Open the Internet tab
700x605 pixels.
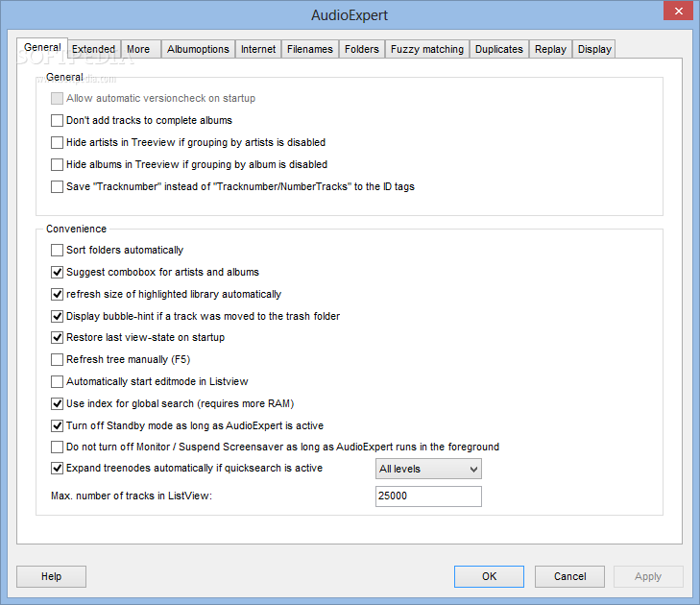258,49
